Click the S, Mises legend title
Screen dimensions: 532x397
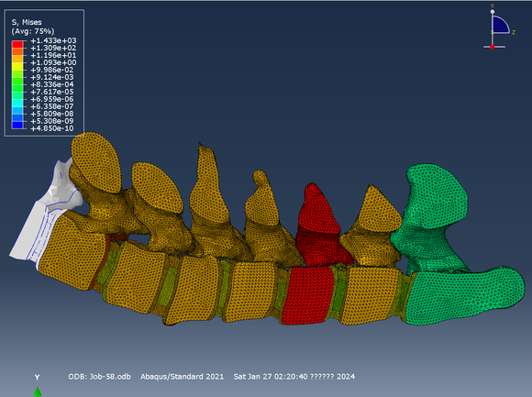27,22
